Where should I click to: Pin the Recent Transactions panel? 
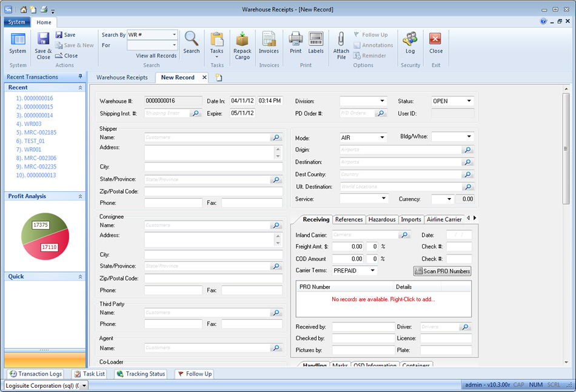(81, 77)
